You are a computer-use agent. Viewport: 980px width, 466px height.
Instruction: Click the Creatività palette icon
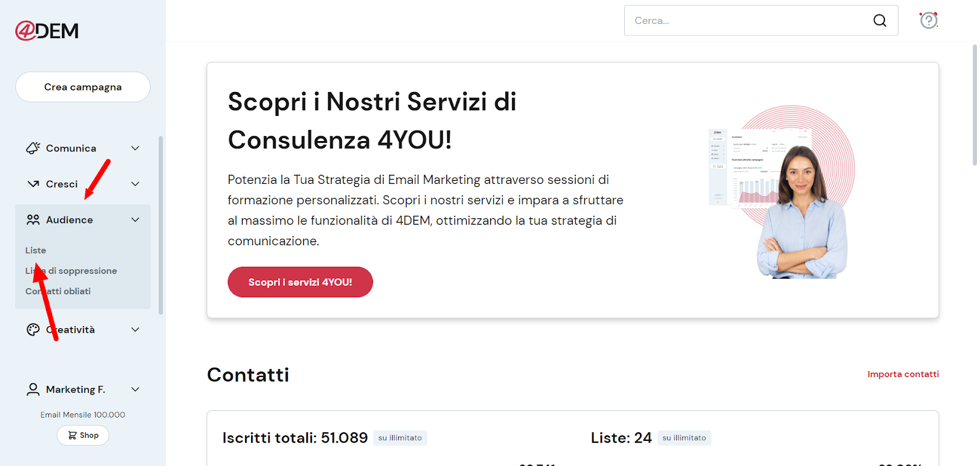[x=33, y=330]
